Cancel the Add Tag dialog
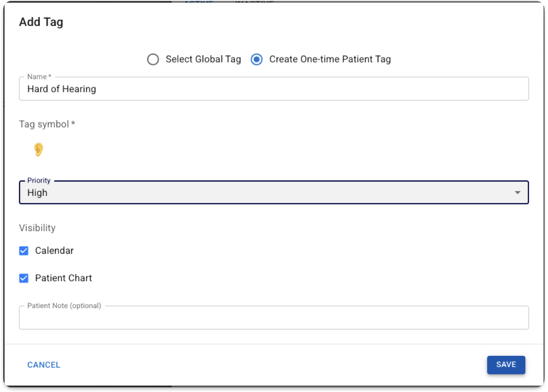The image size is (548, 392). [x=44, y=365]
